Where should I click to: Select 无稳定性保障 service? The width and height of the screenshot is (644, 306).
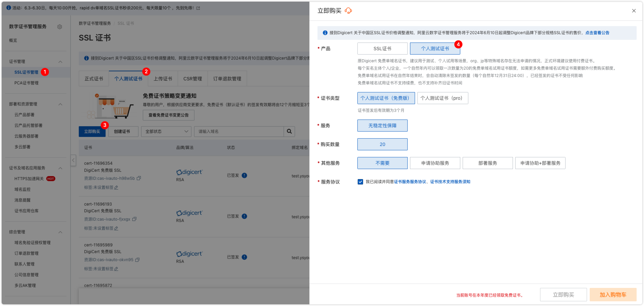pyautogui.click(x=383, y=126)
